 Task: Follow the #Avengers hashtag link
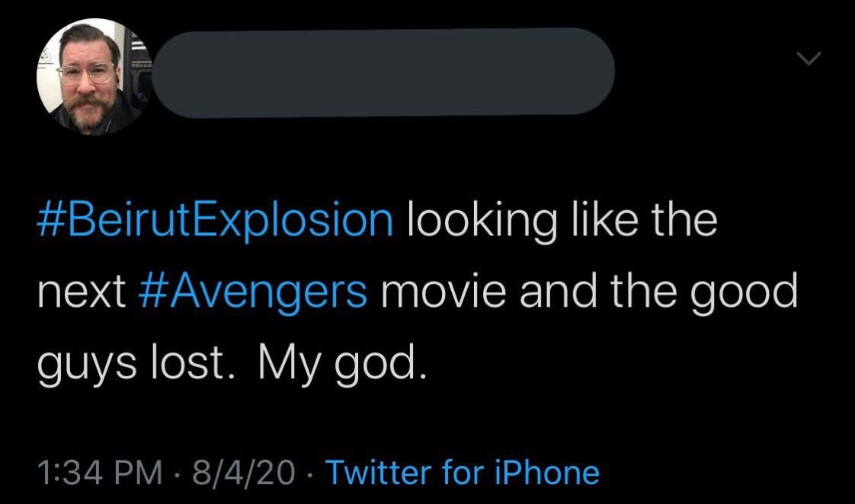tap(255, 293)
